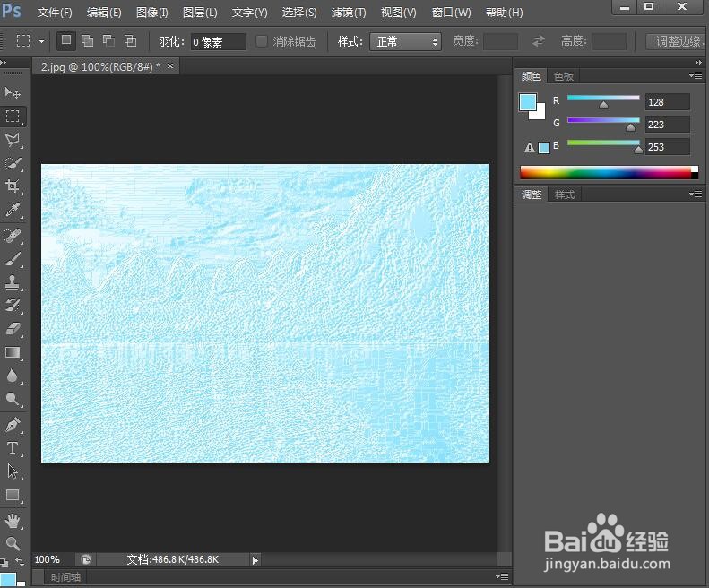This screenshot has height=588, width=709.
Task: Select the Clone Stamp tool
Action: 13,282
